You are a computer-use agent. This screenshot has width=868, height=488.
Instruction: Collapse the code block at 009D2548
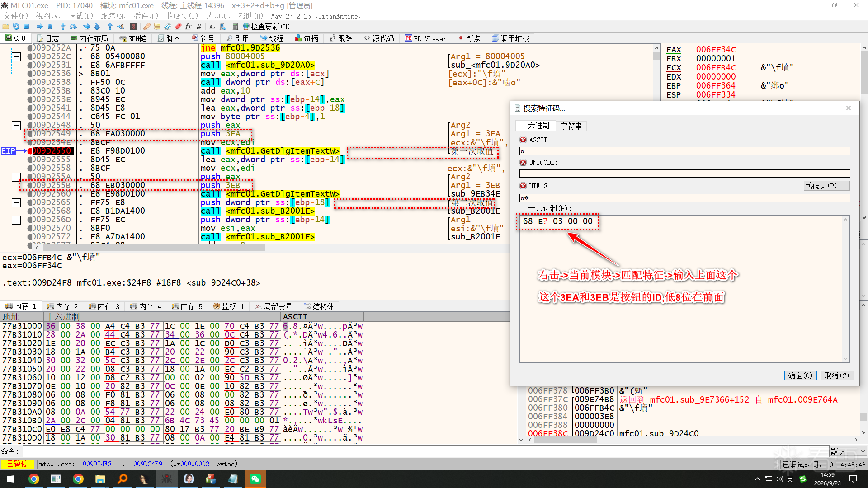pos(16,125)
